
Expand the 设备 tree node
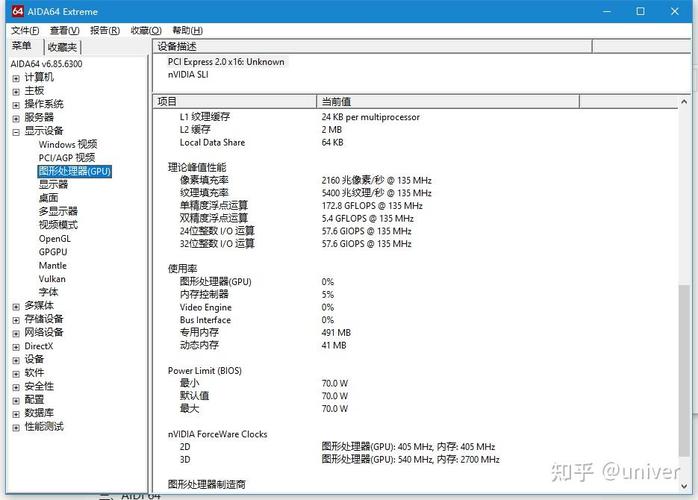[x=16, y=360]
